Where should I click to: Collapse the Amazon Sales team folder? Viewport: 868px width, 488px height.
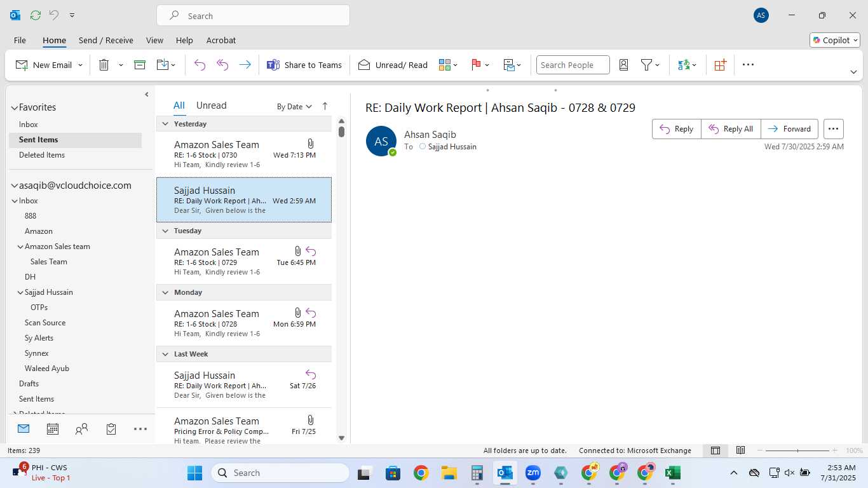pos(20,247)
